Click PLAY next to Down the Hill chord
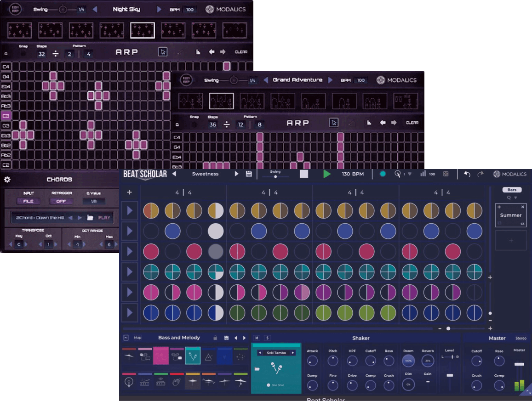 (x=104, y=218)
